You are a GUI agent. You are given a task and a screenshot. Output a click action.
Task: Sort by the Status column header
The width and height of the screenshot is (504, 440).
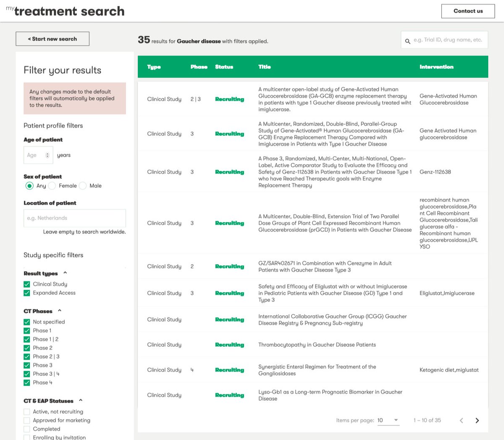coord(224,67)
